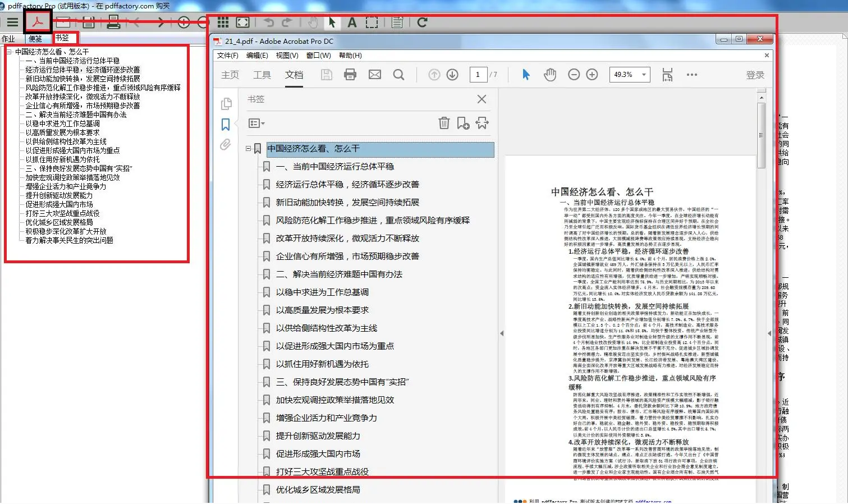Select bookmark 提升创新驱动发展能力 in Acrobat
This screenshot has height=504, width=848.
318,436
